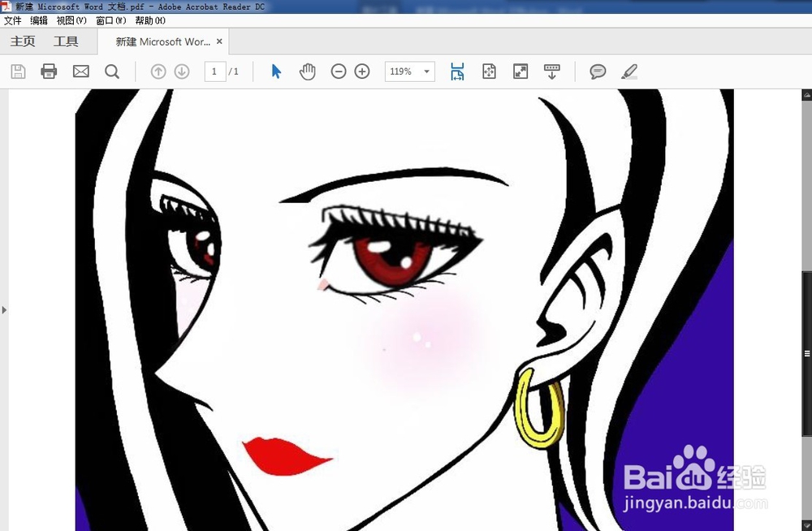This screenshot has height=531, width=812.
Task: Toggle read mode scrolling icon
Action: point(552,71)
